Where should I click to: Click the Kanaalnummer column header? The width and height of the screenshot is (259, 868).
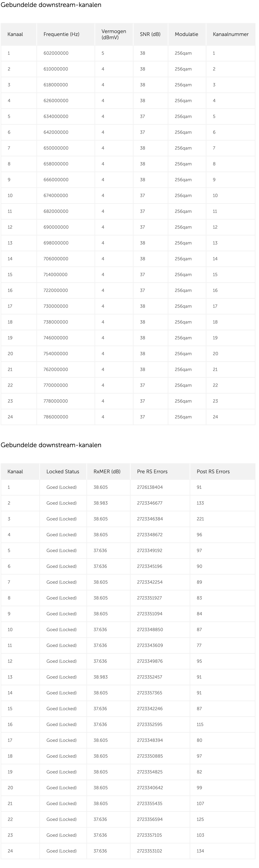point(230,34)
